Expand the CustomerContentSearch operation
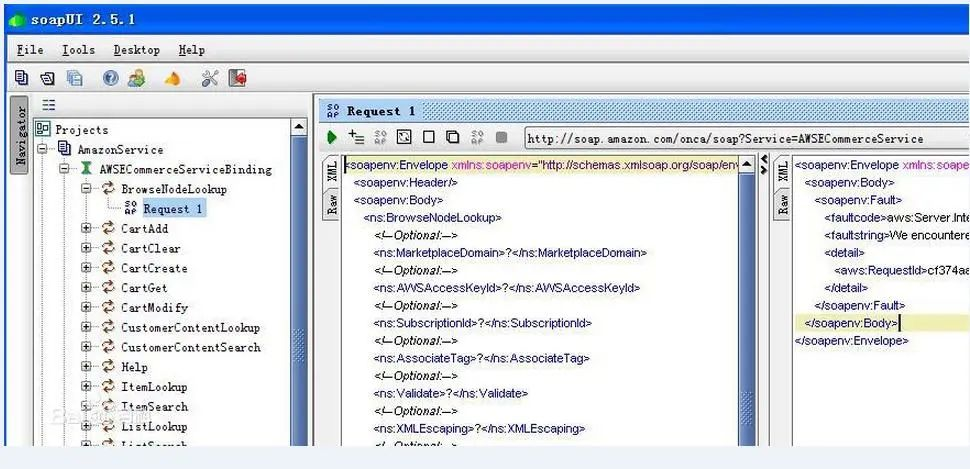Viewport: 970px width, 469px height. click(x=86, y=347)
